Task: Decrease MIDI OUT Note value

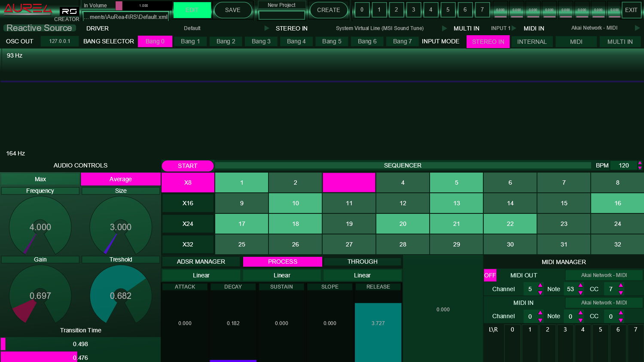Action: (580, 293)
